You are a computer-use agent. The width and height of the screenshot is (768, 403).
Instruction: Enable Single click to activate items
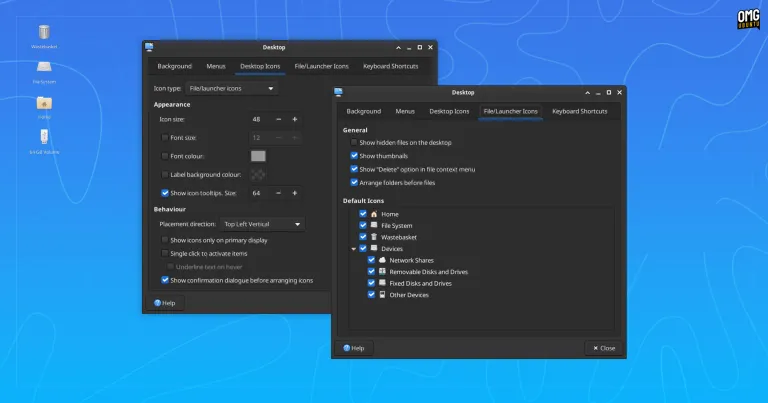[x=165, y=253]
